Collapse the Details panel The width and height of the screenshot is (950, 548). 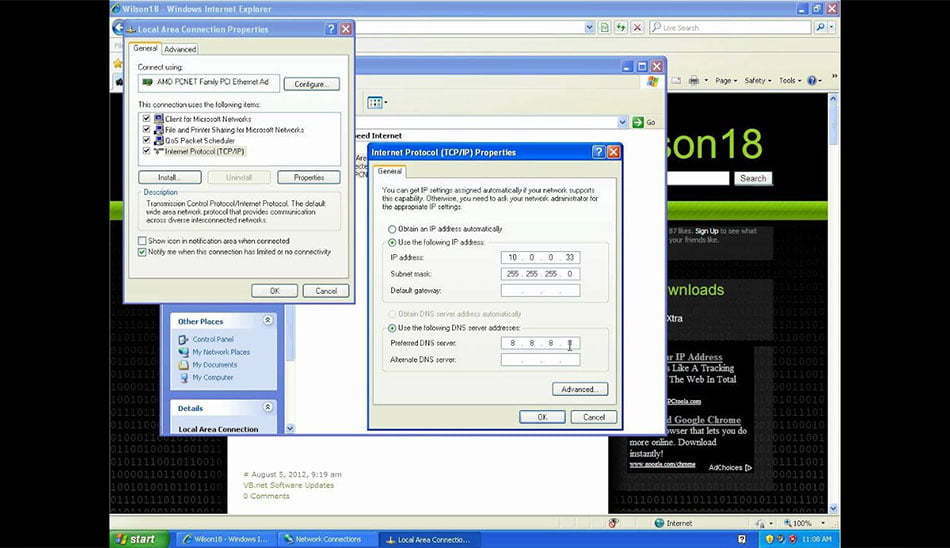click(268, 407)
